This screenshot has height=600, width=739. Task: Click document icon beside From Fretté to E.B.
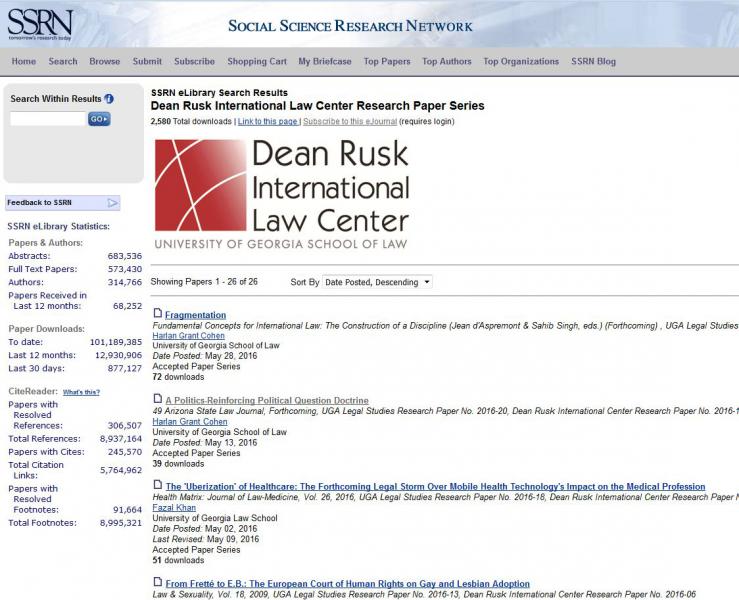[x=157, y=583]
